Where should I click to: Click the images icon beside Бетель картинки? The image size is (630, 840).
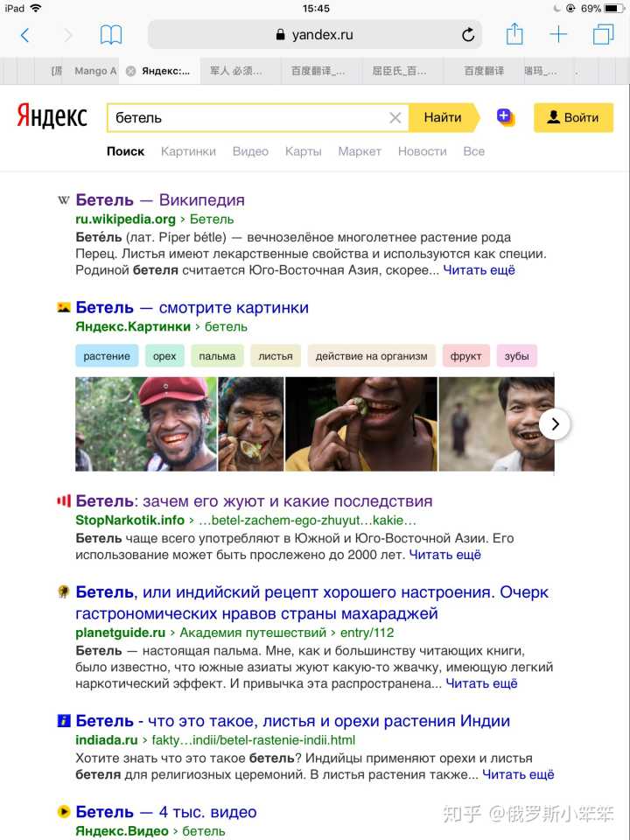tap(63, 307)
